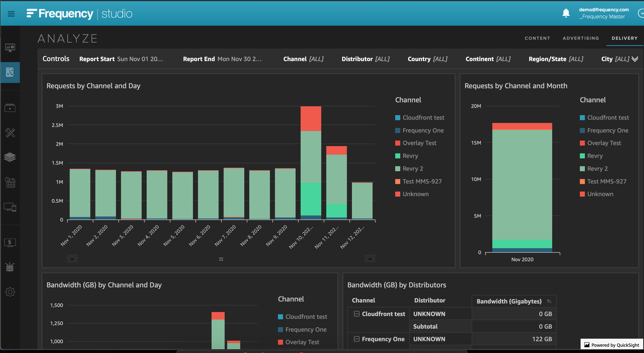Sort by Bandwidth (Gigabytes) column header
Image resolution: width=644 pixels, height=353 pixels.
point(509,301)
